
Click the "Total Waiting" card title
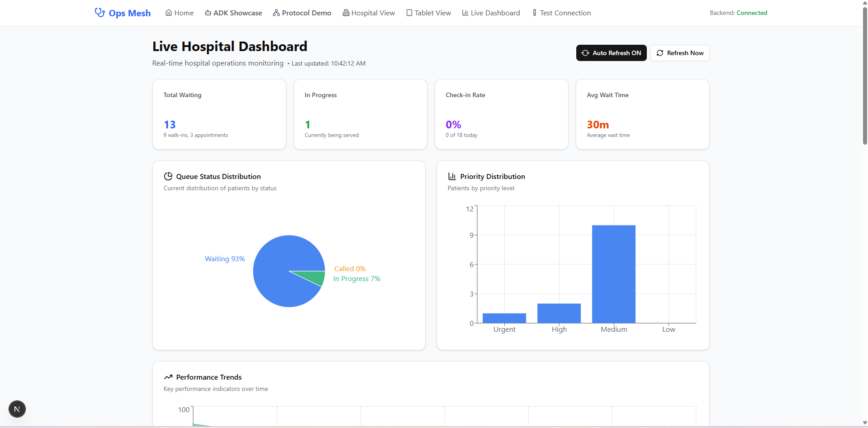coord(183,95)
